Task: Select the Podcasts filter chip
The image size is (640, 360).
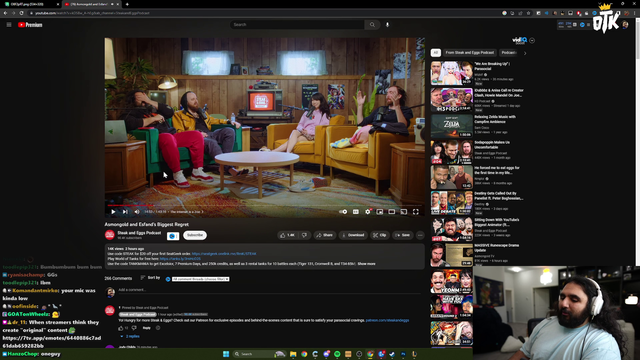Action: click(x=509, y=53)
